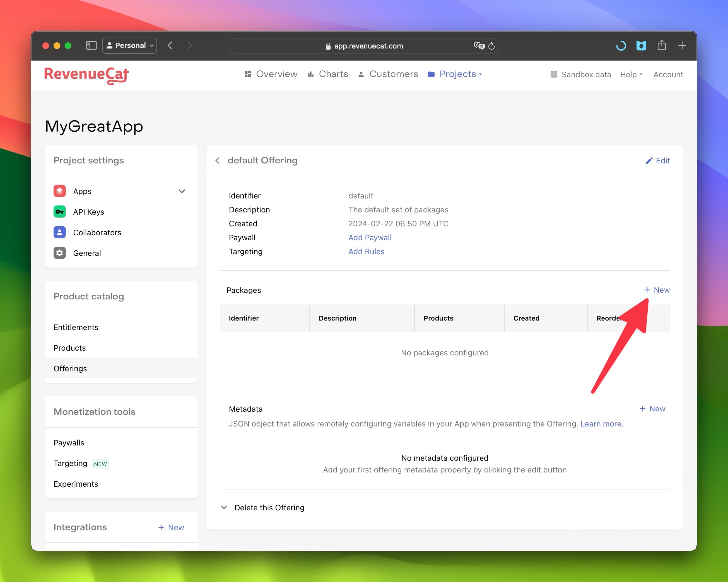Click the Apps red stack icon
This screenshot has width=728, height=582.
tap(60, 191)
